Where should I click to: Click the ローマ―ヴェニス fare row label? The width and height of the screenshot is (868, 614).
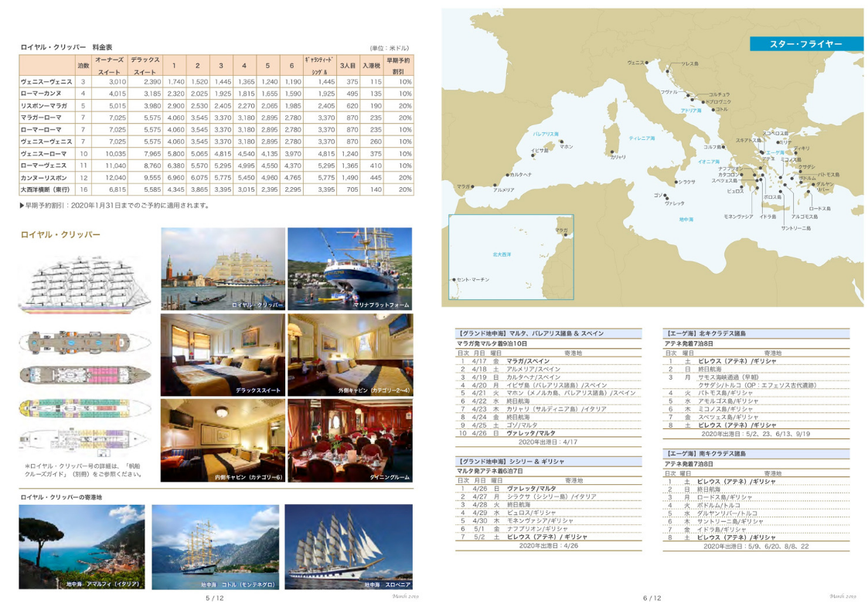pos(44,165)
